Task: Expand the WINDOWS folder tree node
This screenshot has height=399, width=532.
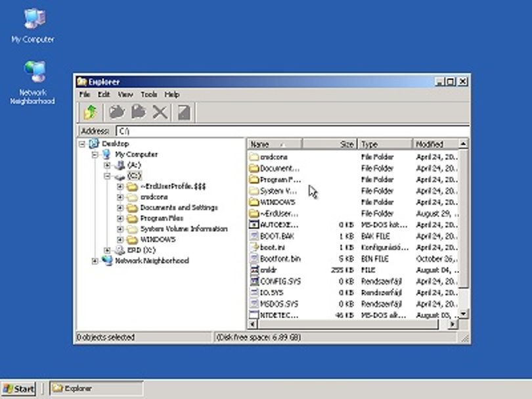Action: 120,239
